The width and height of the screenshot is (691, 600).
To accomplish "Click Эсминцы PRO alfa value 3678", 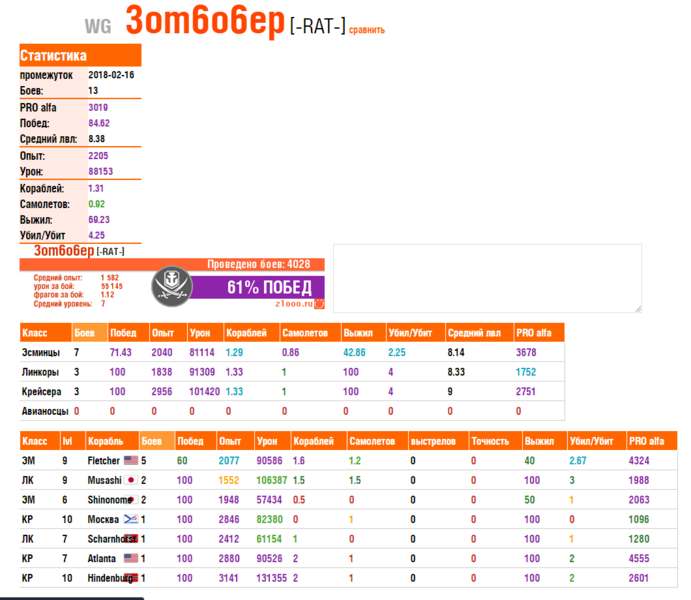I will [526, 352].
